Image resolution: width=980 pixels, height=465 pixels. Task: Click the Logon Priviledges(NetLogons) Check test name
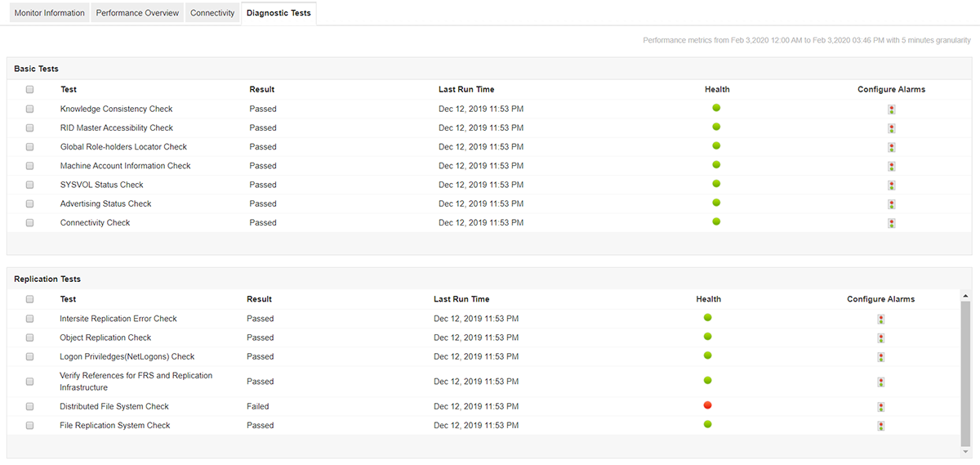click(x=127, y=357)
